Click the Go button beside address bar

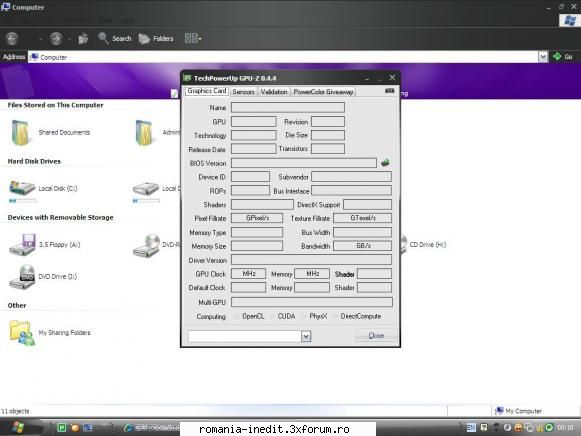562,57
